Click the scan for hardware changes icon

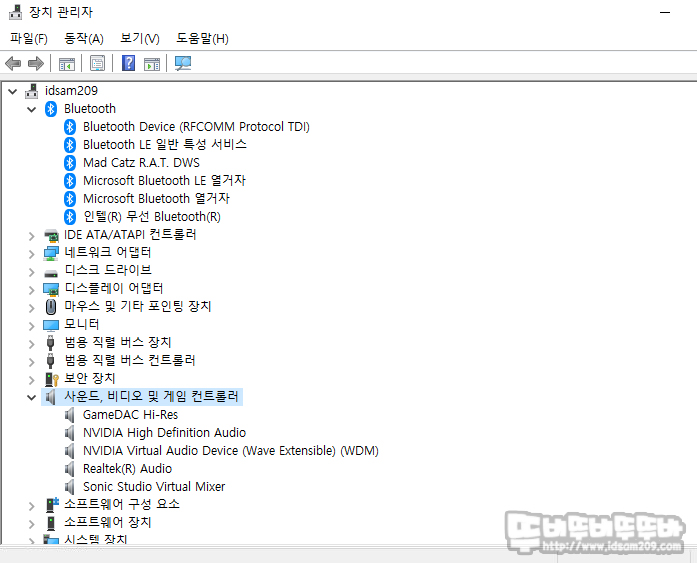tap(183, 63)
